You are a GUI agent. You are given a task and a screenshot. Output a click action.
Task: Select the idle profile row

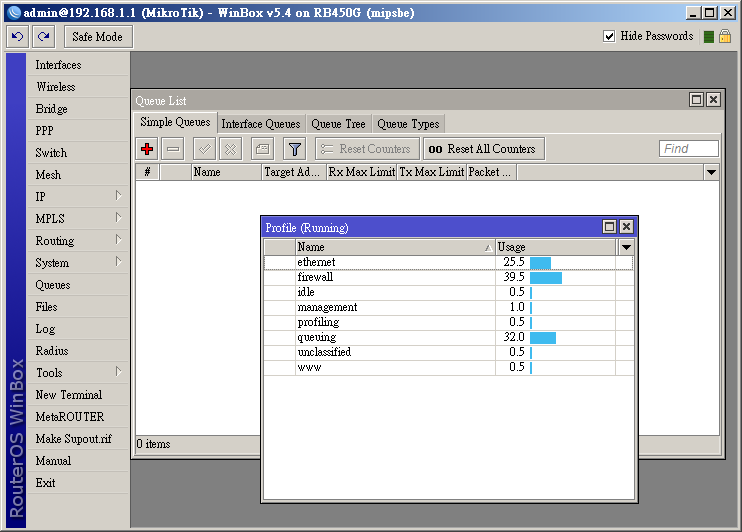[449, 293]
